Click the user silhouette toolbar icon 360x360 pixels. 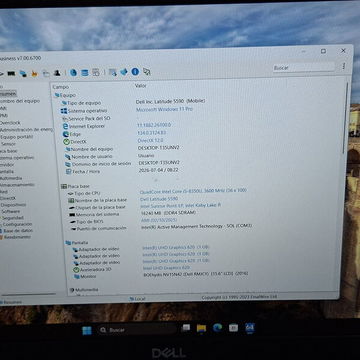pyautogui.click(x=57, y=73)
